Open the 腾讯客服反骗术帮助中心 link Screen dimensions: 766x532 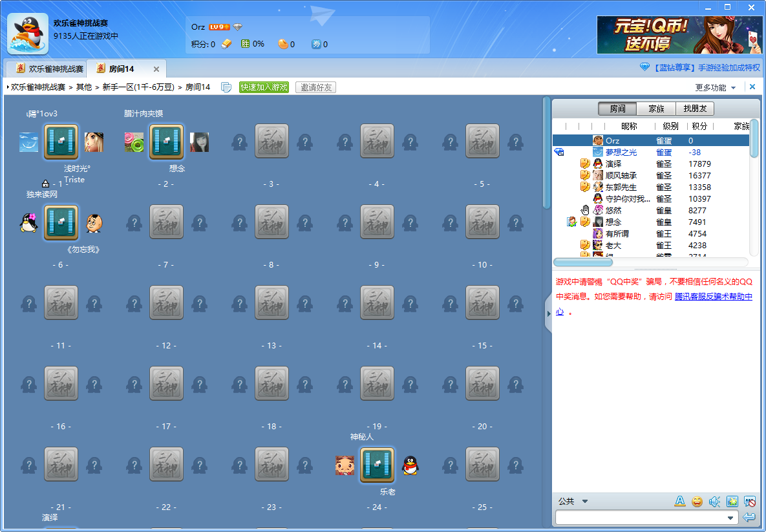[x=713, y=297]
